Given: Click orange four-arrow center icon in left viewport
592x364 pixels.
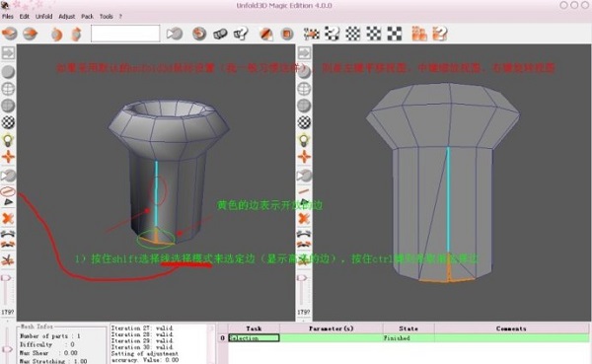Looking at the screenshot, I should 8,157.
